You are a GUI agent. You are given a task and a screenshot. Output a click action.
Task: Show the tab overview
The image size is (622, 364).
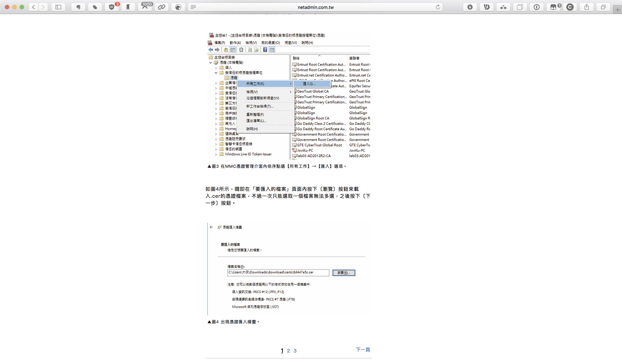(x=603, y=7)
